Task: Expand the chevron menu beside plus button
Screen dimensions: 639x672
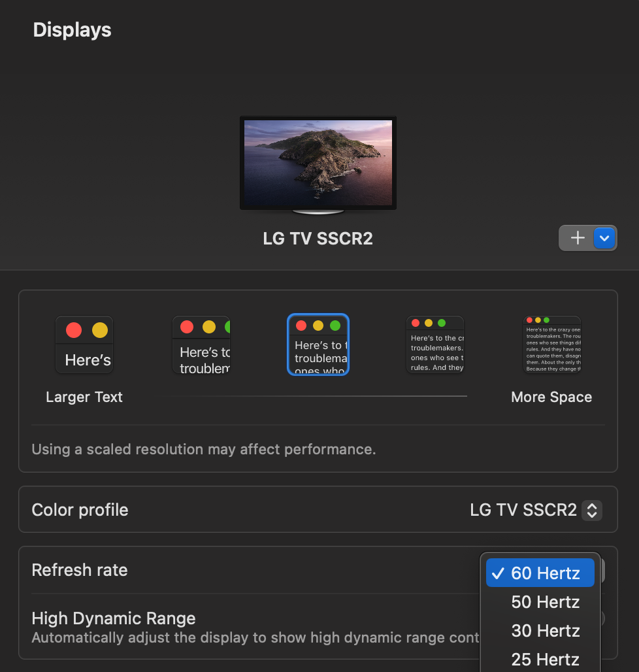Action: click(x=605, y=238)
